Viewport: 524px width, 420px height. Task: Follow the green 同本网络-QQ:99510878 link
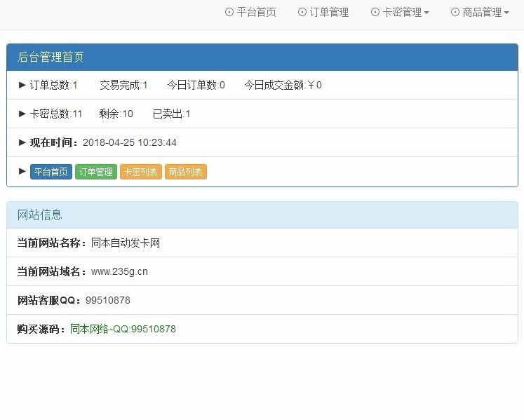pyautogui.click(x=123, y=328)
